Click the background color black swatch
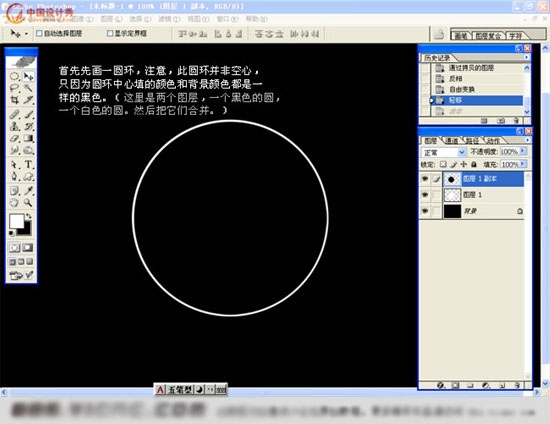This screenshot has width=550, height=424. 27,230
